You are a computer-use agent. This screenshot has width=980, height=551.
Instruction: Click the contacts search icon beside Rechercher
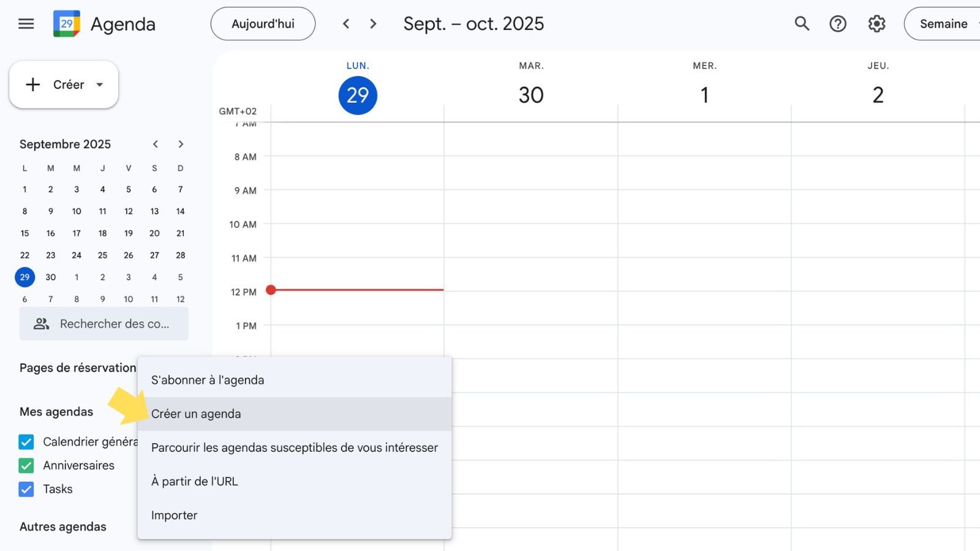pyautogui.click(x=41, y=324)
